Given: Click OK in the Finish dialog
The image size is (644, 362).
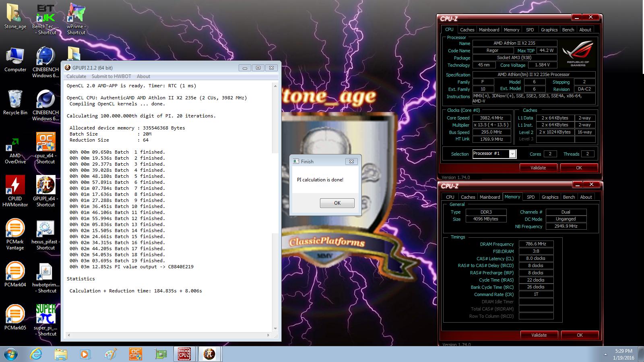Looking at the screenshot, I should (x=337, y=203).
